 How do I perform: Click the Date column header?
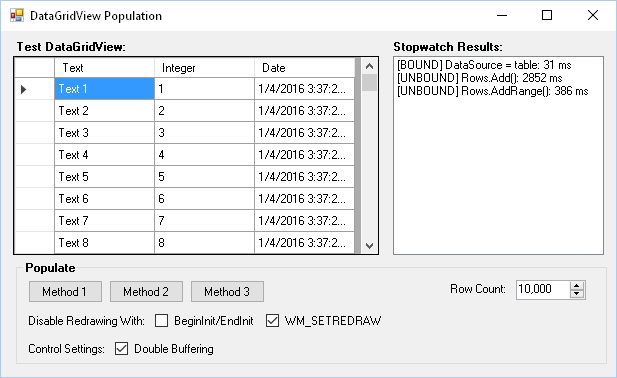click(x=304, y=68)
